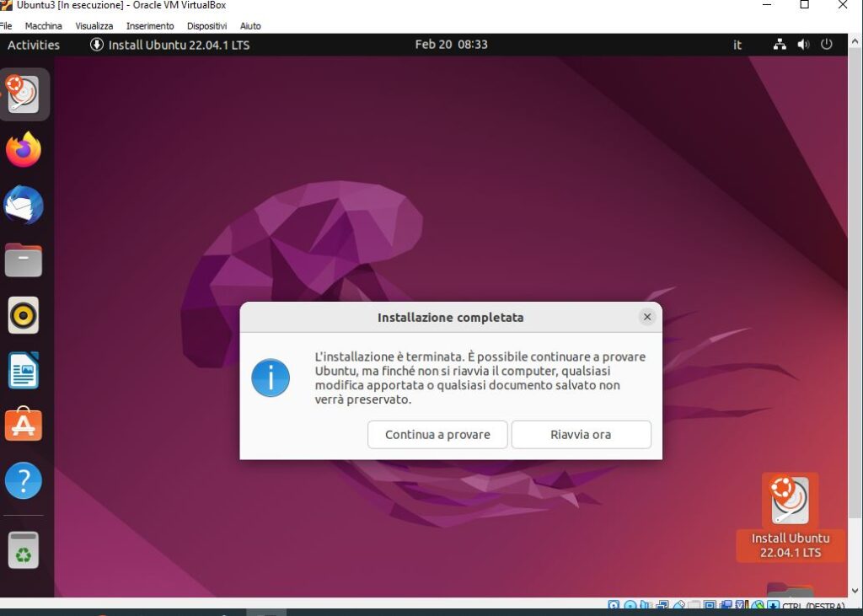Open the 'it' keyboard layout indicator
863x616 pixels.
(737, 45)
